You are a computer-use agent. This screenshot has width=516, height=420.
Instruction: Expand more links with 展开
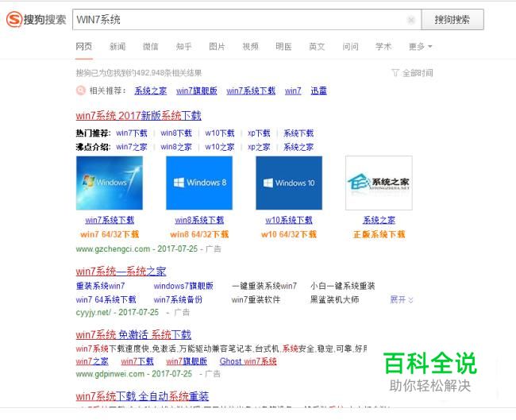[402, 299]
